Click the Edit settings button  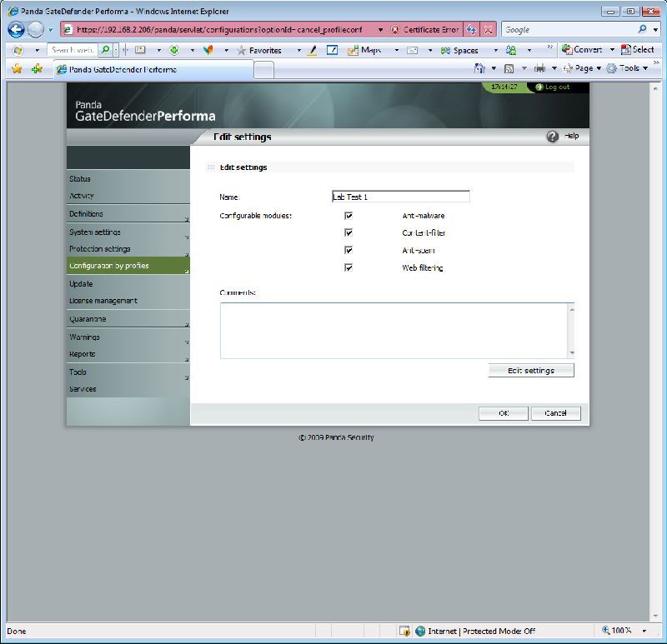[531, 370]
